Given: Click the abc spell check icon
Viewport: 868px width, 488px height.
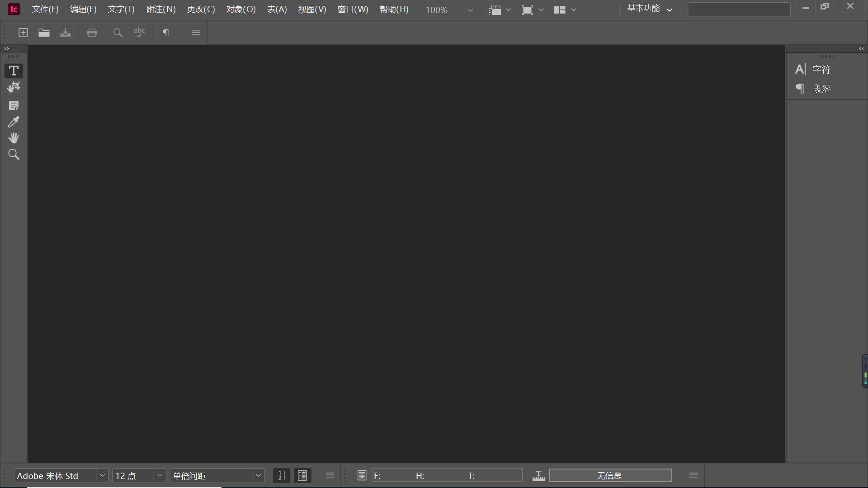Looking at the screenshot, I should [139, 33].
